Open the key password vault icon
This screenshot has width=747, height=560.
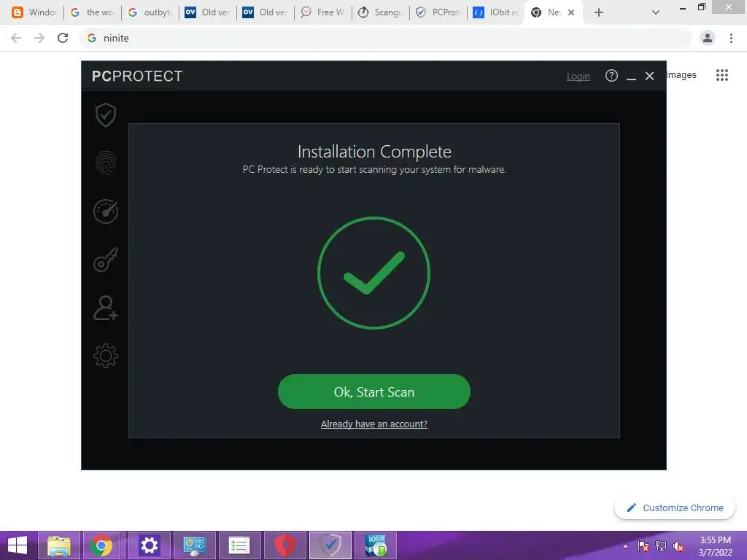(x=105, y=260)
